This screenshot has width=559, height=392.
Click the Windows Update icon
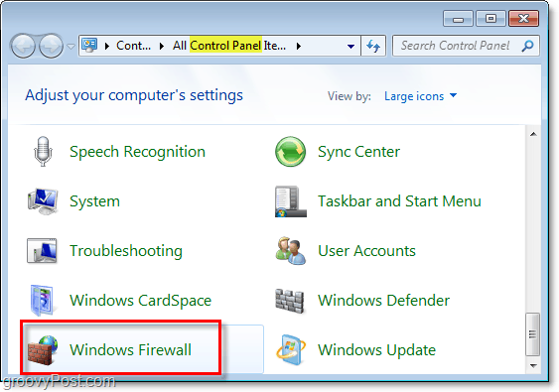tap(291, 350)
